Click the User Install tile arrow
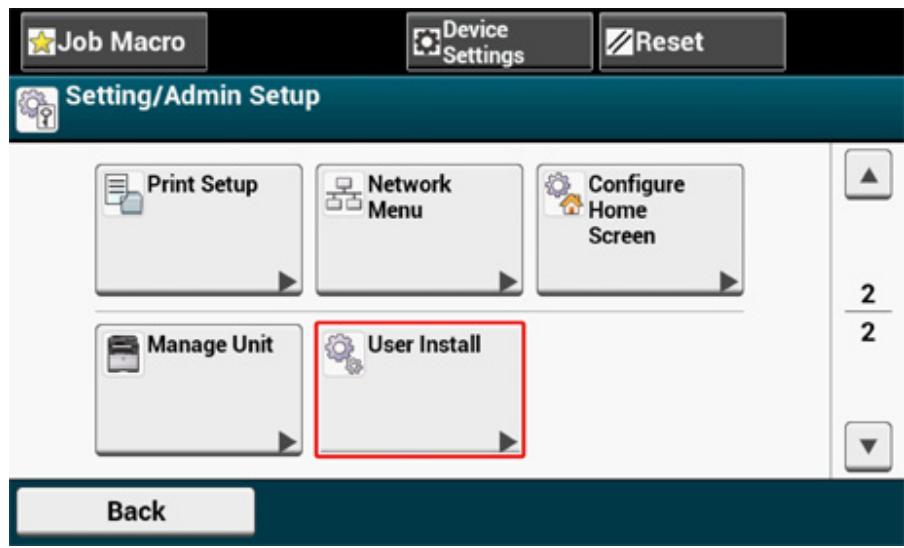 pos(507,442)
